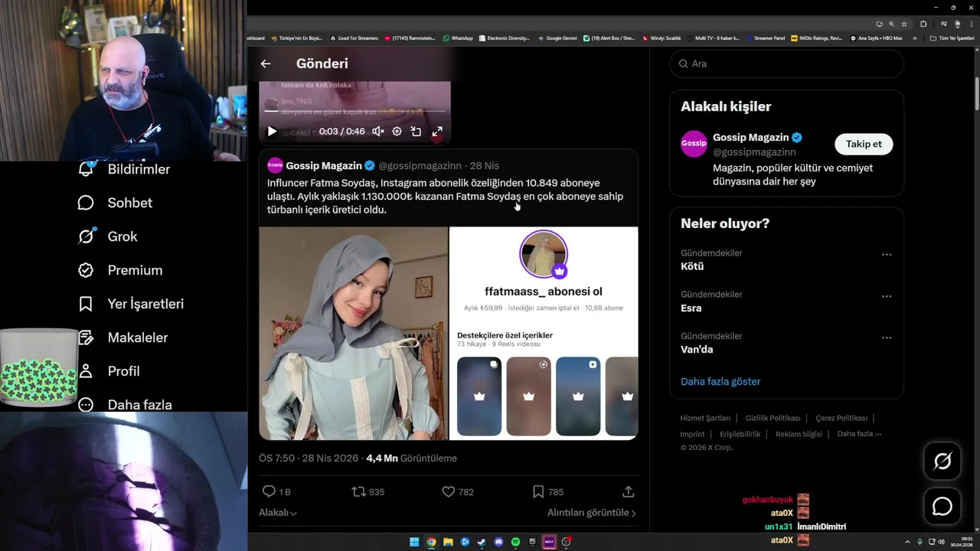
Task: Open Spotify from the taskbar
Action: [x=515, y=542]
